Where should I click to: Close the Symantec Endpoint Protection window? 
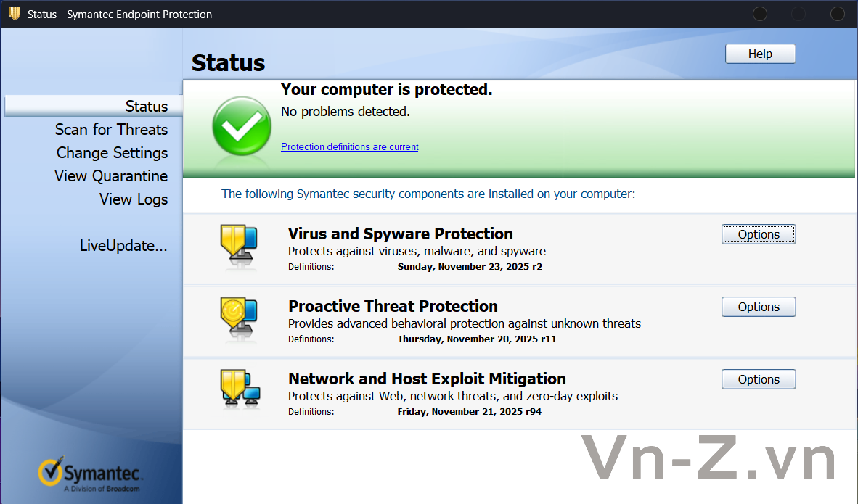click(838, 14)
